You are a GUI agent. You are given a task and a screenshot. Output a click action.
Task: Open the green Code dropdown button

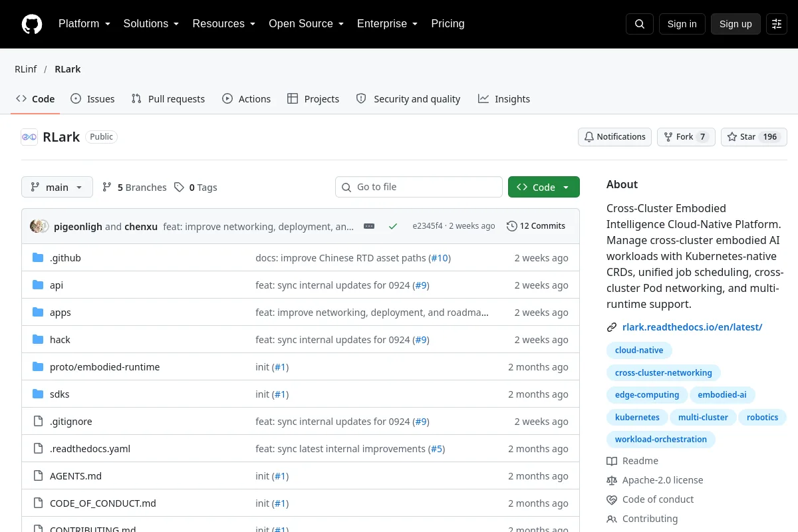[544, 188]
